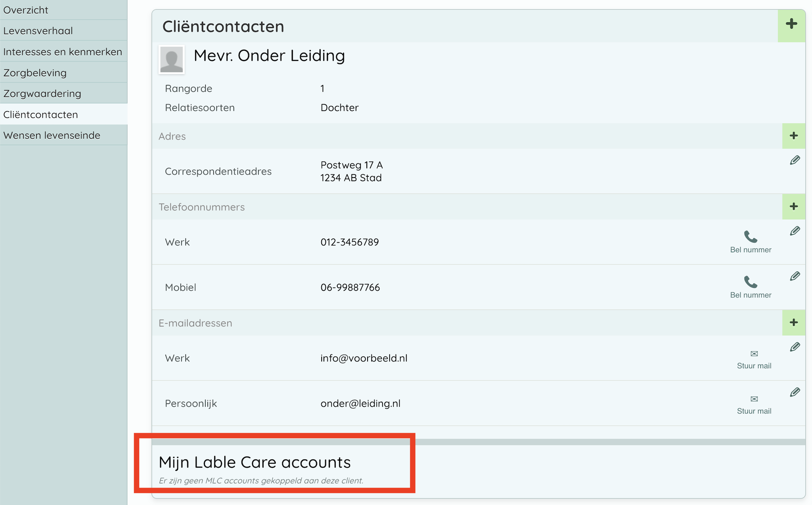
Task: Add a new phone number with plus icon
Action: point(794,207)
